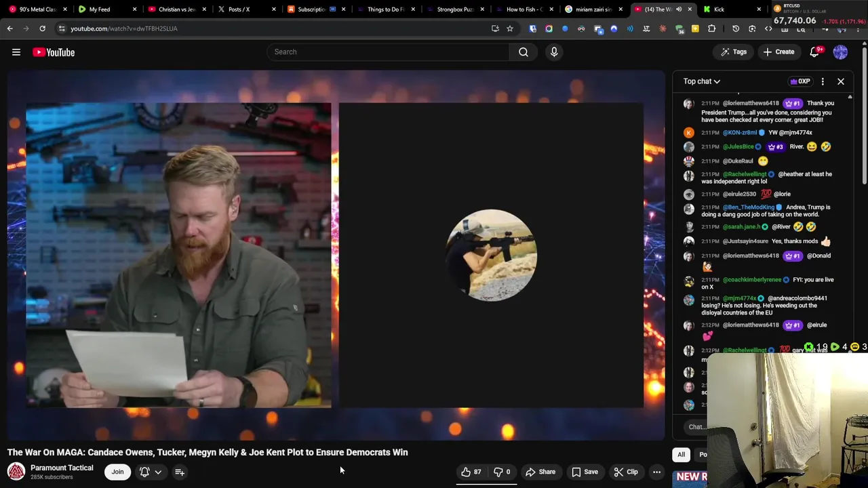Click the video title text
The height and width of the screenshot is (488, 868).
(208, 452)
